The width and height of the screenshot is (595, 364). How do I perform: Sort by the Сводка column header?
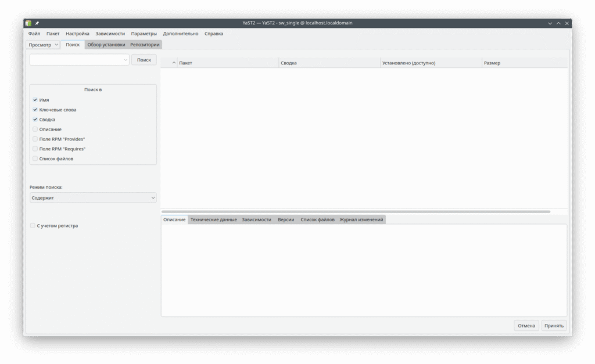[329, 63]
